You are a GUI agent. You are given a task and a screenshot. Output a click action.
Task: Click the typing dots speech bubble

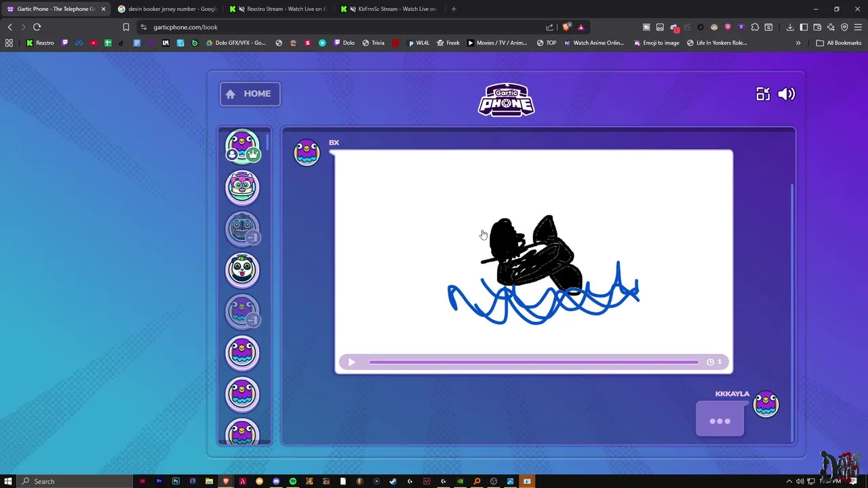pyautogui.click(x=719, y=420)
